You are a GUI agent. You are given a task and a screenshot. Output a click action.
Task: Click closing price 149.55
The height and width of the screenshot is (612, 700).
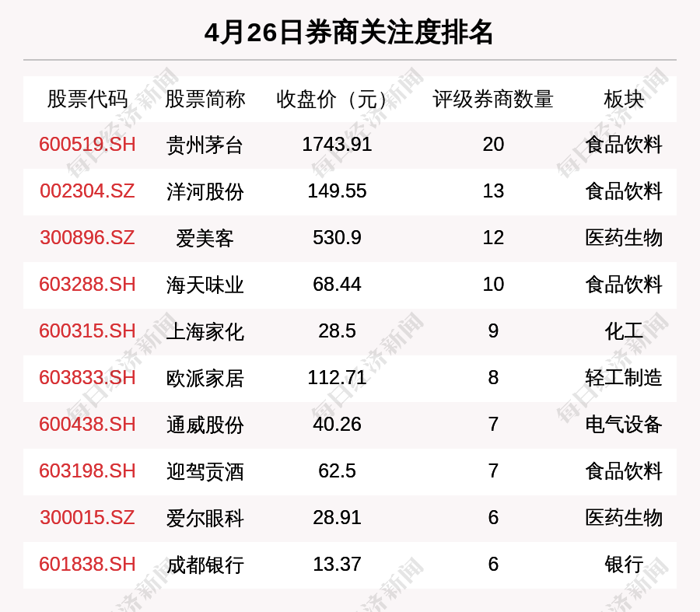pyautogui.click(x=337, y=191)
